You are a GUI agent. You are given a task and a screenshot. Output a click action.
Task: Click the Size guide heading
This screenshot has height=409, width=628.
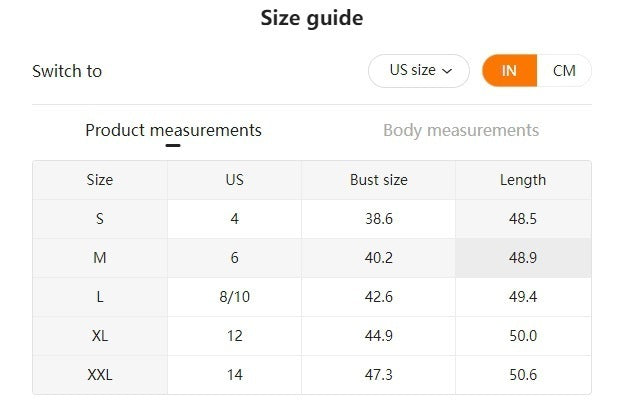tap(312, 18)
